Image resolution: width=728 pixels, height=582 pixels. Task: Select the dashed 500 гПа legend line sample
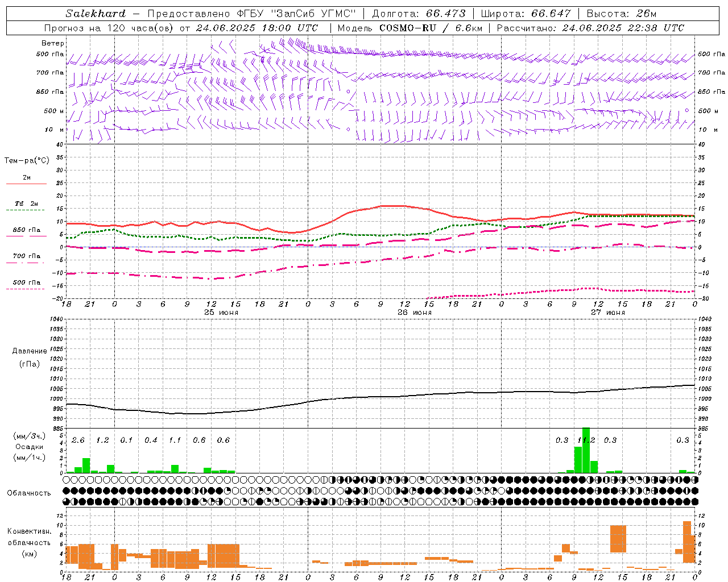click(x=26, y=289)
